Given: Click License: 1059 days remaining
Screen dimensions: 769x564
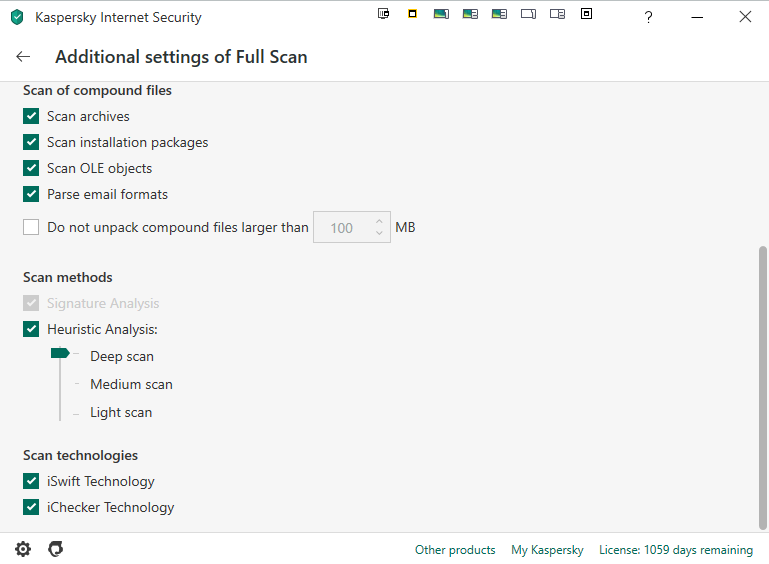Looking at the screenshot, I should 675,550.
